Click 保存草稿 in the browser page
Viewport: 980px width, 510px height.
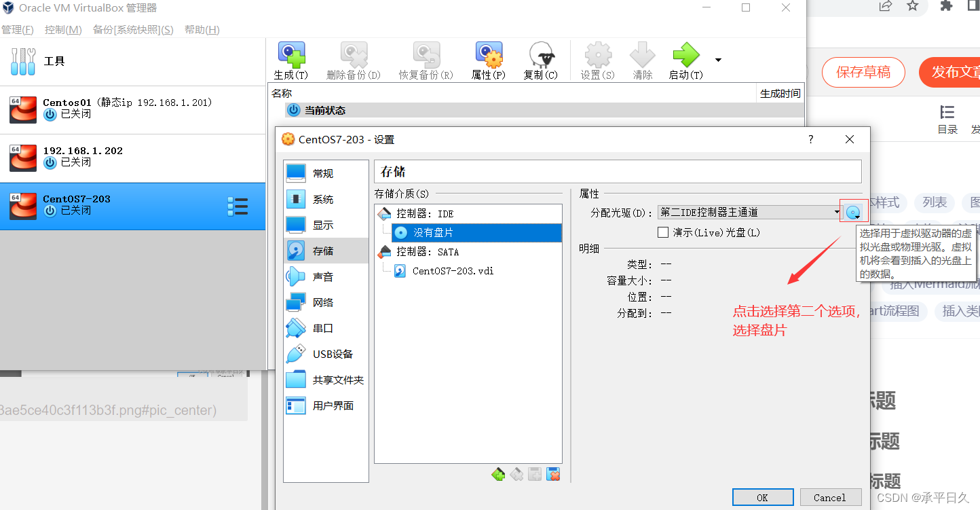click(x=863, y=72)
